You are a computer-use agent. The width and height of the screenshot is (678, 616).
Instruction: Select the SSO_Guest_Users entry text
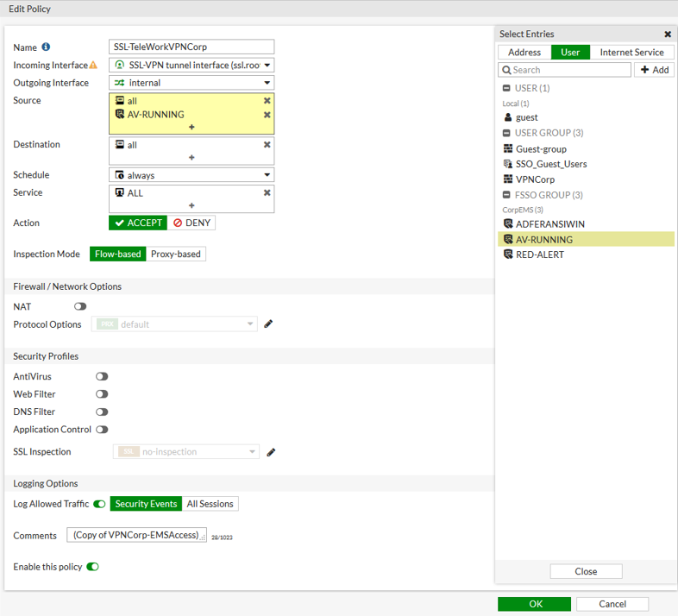pyautogui.click(x=551, y=164)
